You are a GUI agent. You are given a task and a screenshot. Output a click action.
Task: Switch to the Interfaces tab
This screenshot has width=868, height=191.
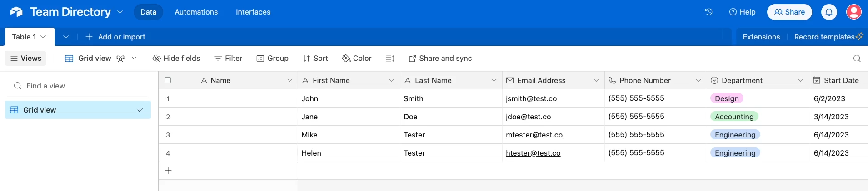click(253, 12)
